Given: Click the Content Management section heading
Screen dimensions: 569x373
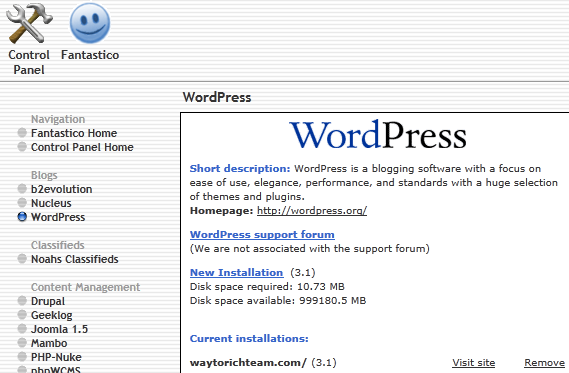Looking at the screenshot, I should coord(86,287).
